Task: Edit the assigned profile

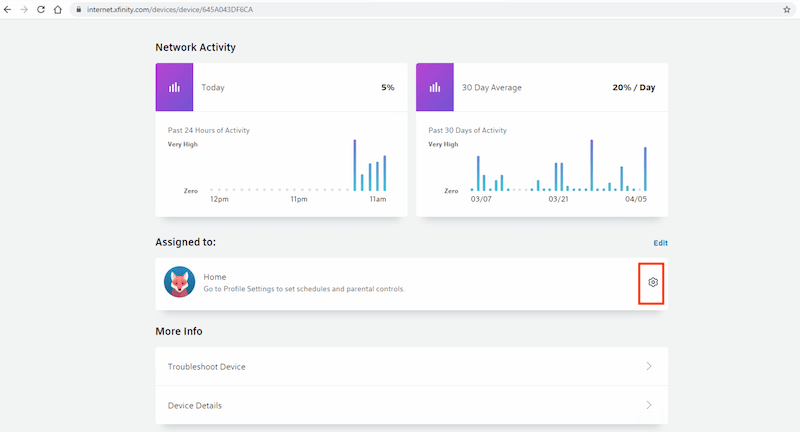Action: click(660, 243)
